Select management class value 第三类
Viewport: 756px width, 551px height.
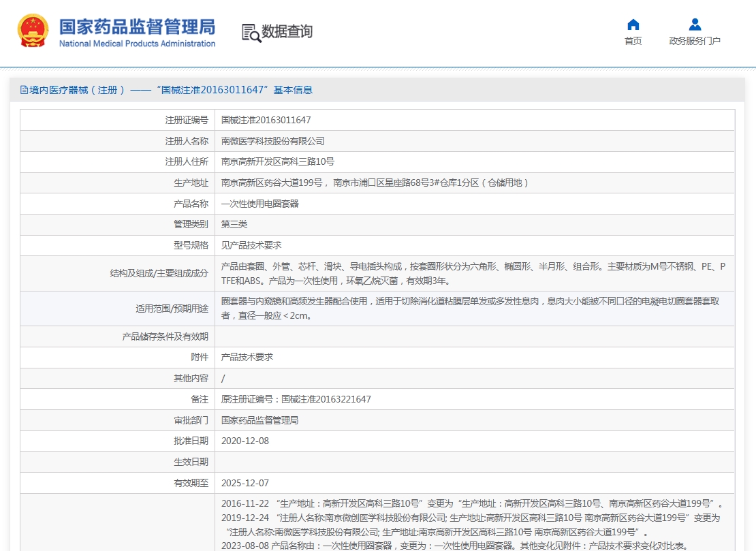(x=234, y=225)
